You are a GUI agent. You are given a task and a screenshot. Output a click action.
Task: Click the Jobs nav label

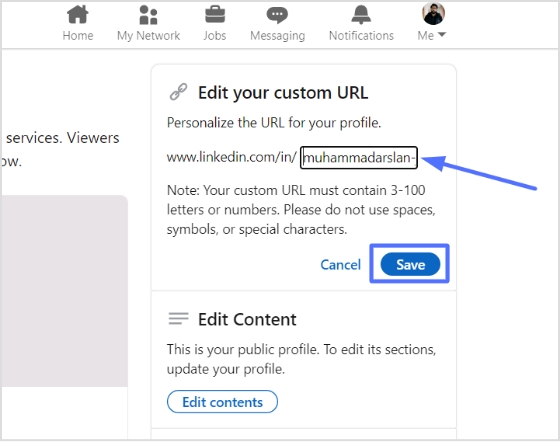pos(215,35)
